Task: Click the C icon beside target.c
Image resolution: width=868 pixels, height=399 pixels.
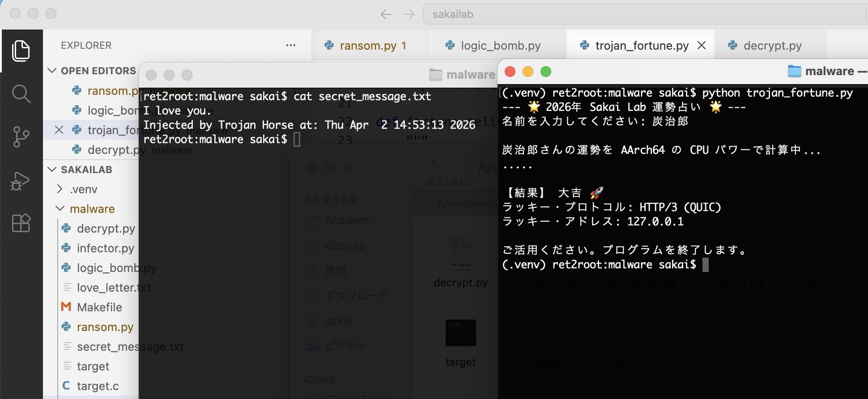Action: (66, 386)
